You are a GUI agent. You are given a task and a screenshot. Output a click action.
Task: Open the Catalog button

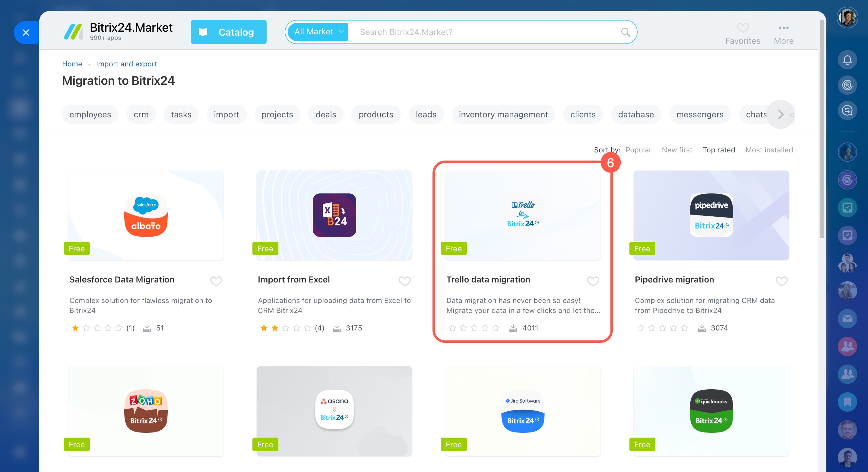point(228,32)
